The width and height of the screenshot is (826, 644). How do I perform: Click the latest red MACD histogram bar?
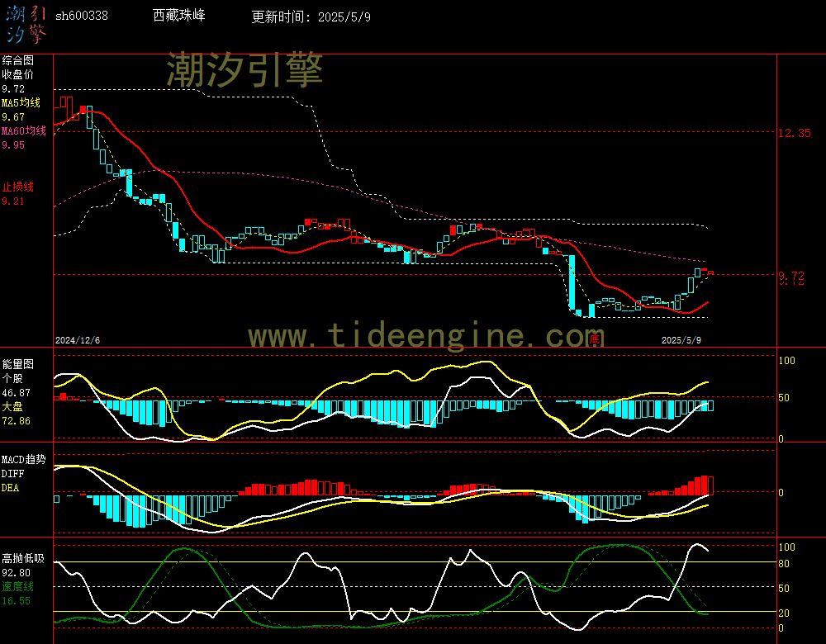pyautogui.click(x=710, y=485)
